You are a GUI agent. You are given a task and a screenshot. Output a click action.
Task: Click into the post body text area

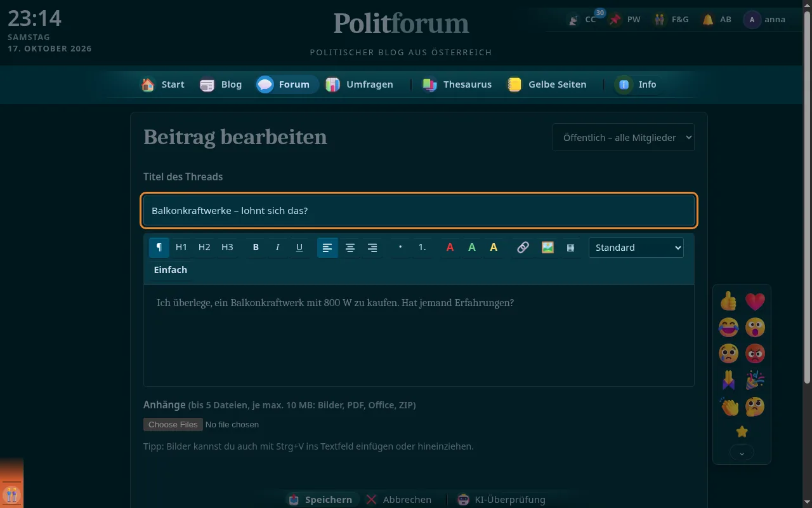(419, 335)
